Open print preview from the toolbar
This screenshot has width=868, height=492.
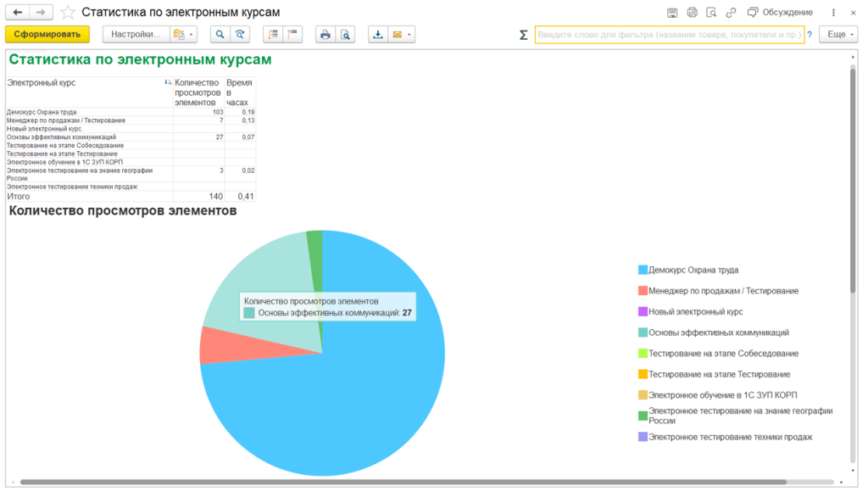click(344, 35)
